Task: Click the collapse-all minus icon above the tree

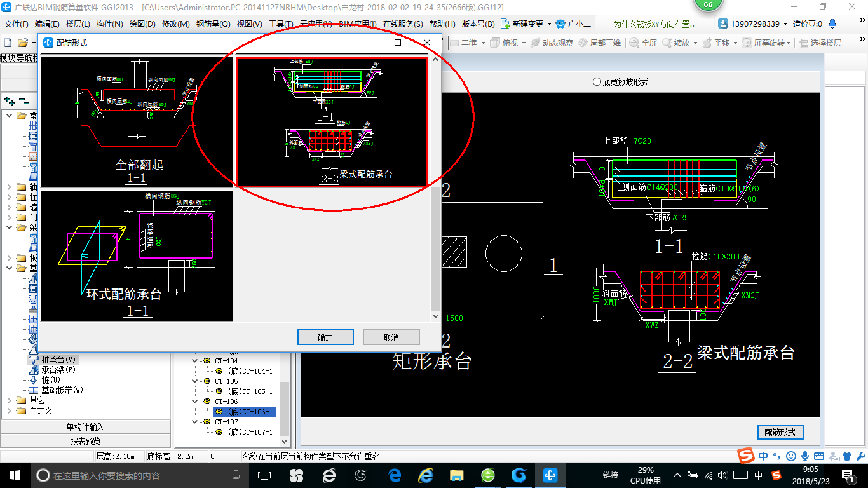Action: click(24, 100)
